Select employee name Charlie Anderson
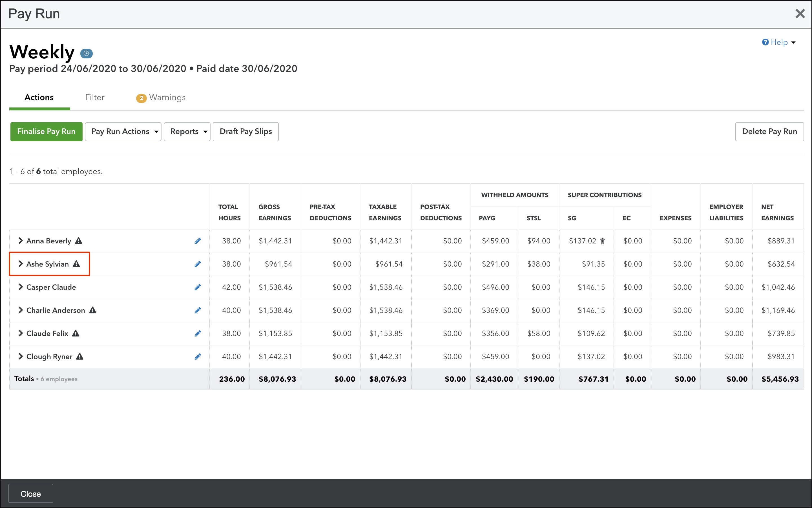 pyautogui.click(x=56, y=311)
